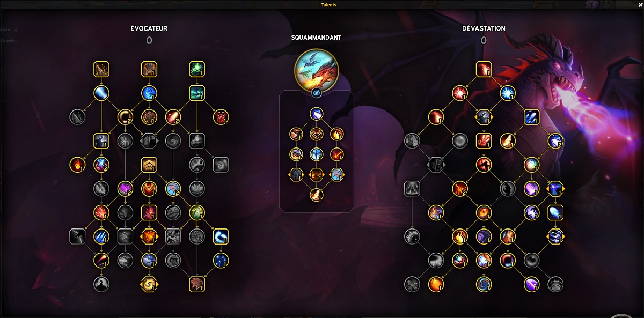644x318 pixels.
Task: Toggle the eye icon under Squammandant portrait
Action: [316, 93]
